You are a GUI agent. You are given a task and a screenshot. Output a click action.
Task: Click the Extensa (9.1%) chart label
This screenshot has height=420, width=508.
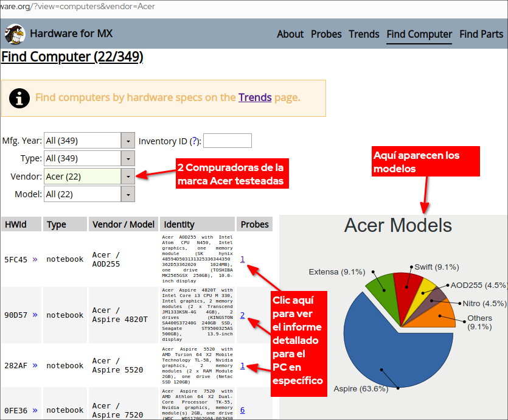click(x=337, y=271)
